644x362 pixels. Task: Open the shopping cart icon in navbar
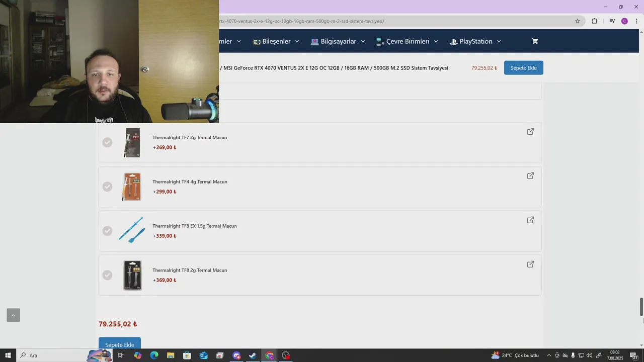[535, 41]
